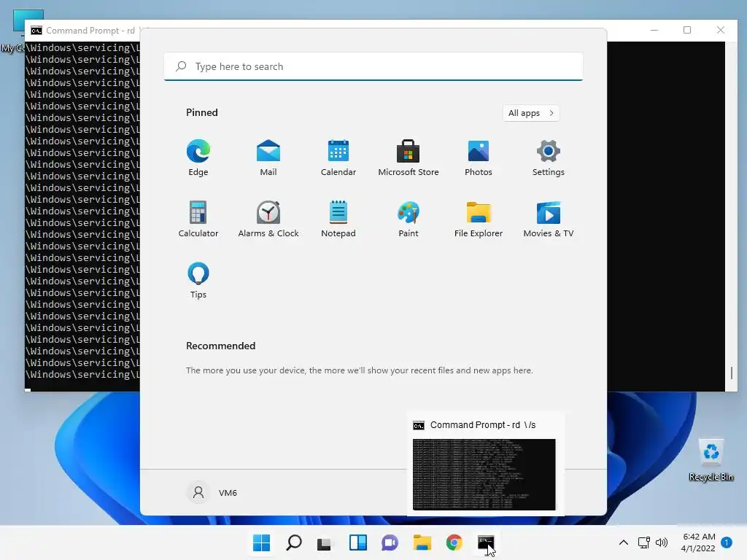
Task: Click the Command Prompt taskbar icon
Action: 486,542
